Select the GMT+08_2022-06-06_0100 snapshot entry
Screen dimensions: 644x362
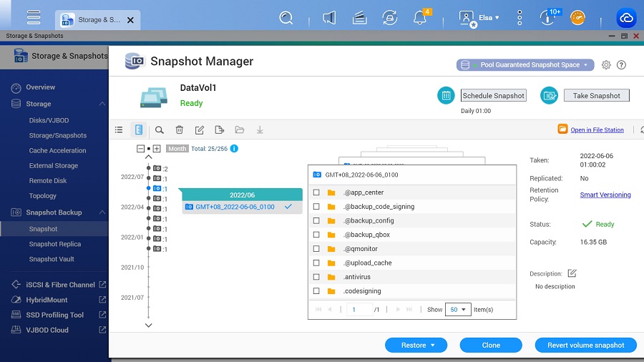(235, 207)
